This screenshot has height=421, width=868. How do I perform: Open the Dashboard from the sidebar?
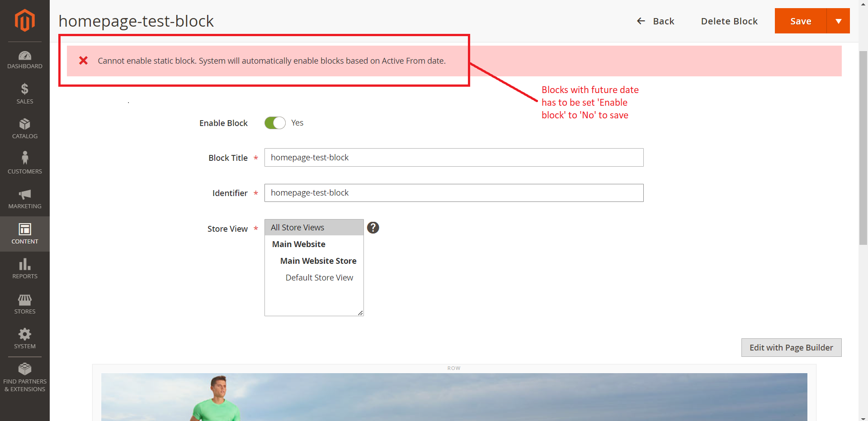click(x=25, y=60)
